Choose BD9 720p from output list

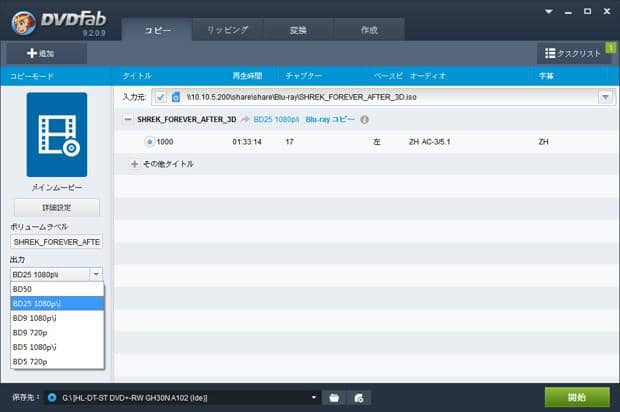click(x=57, y=333)
